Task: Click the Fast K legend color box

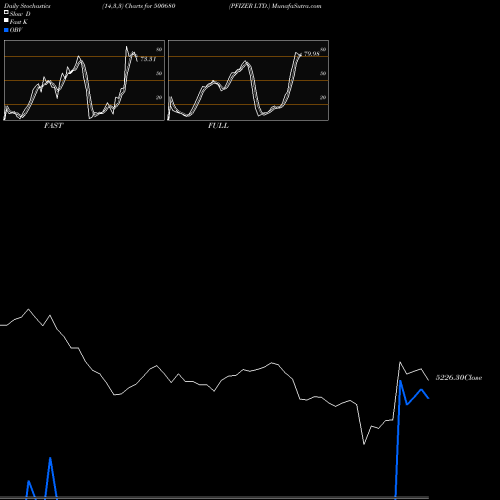Action: point(6,21)
